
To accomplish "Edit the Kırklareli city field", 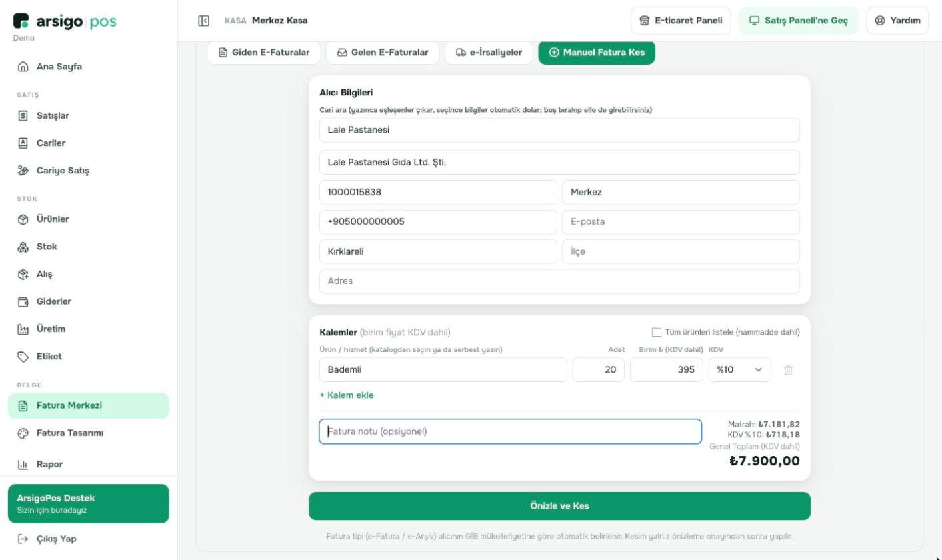I will 438,251.
